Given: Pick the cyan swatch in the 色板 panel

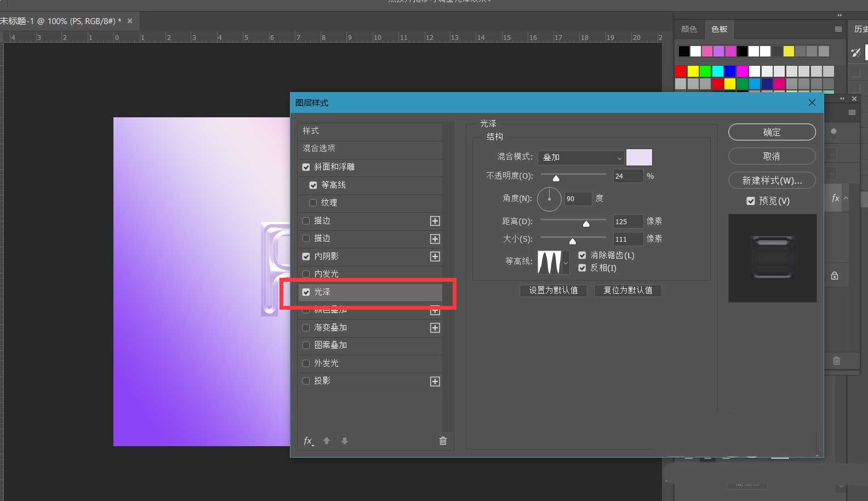Looking at the screenshot, I should (x=717, y=71).
